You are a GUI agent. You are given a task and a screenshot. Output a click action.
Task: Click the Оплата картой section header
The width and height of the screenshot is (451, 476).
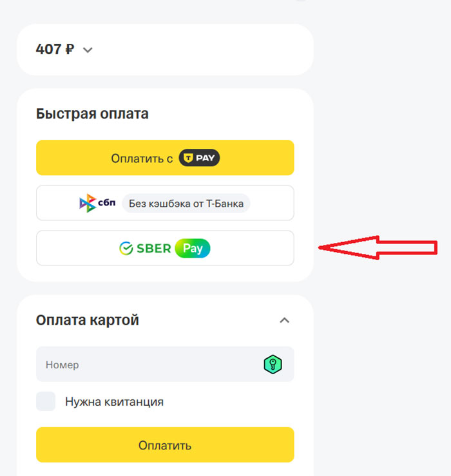pyautogui.click(x=88, y=320)
